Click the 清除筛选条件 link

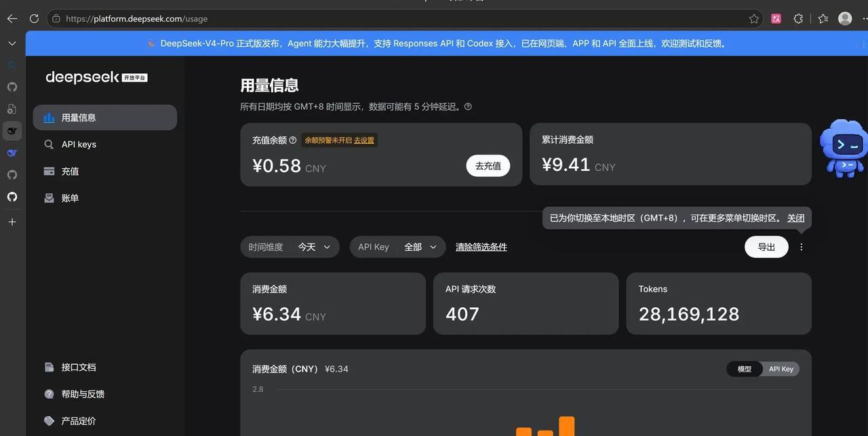coord(481,247)
